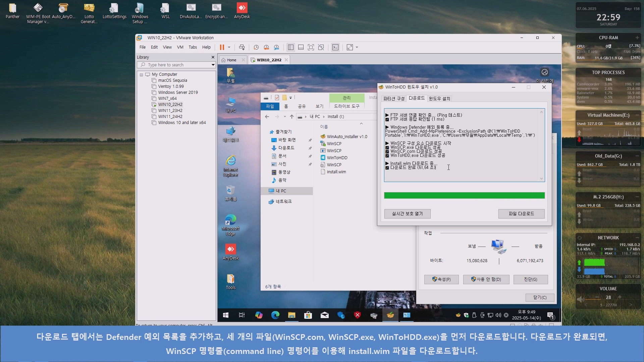Select WinAuto_Installer v1.0 file in Explorer

(x=344, y=137)
